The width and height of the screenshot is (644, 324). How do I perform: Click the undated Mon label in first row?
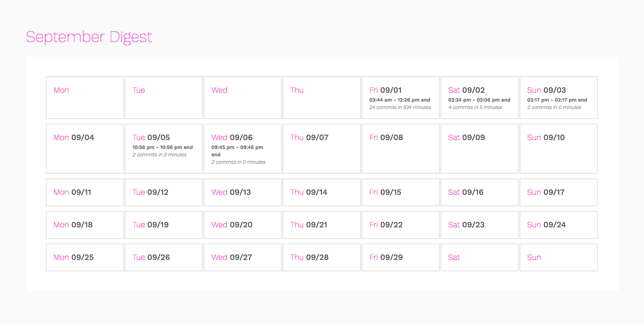coord(61,90)
